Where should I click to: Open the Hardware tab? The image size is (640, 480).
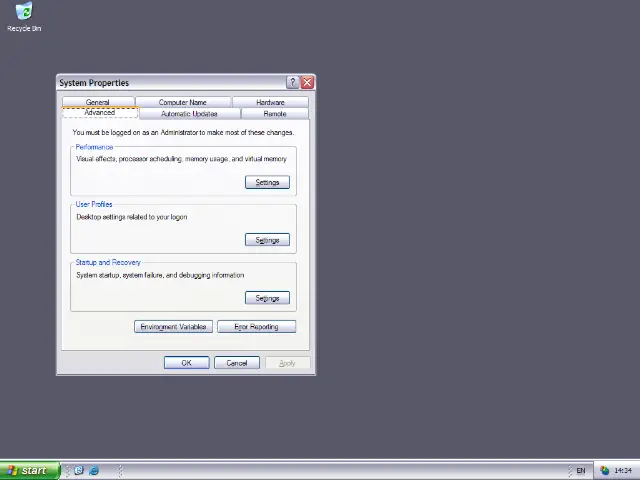270,102
